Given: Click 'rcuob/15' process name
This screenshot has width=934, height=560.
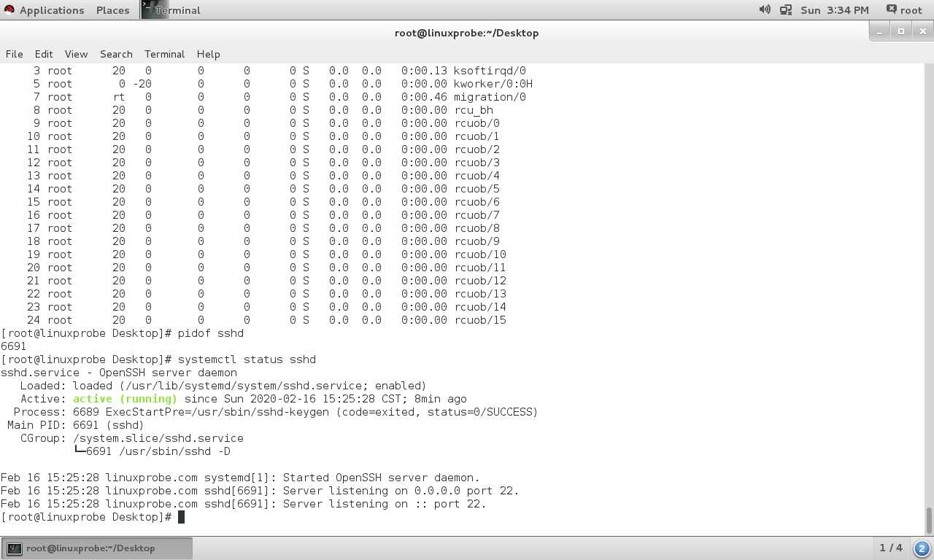Looking at the screenshot, I should [x=480, y=320].
